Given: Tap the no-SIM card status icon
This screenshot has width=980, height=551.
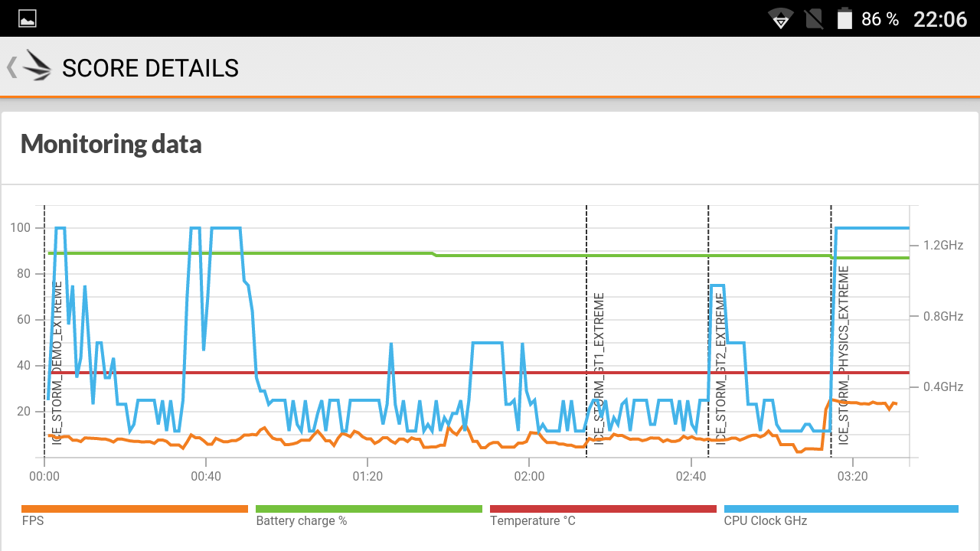Looking at the screenshot, I should 815,19.
